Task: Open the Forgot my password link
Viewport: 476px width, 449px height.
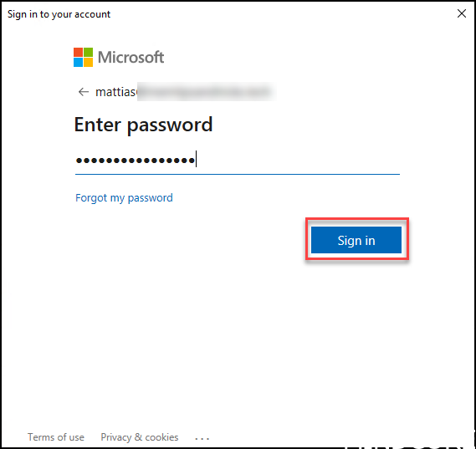Action: [124, 198]
